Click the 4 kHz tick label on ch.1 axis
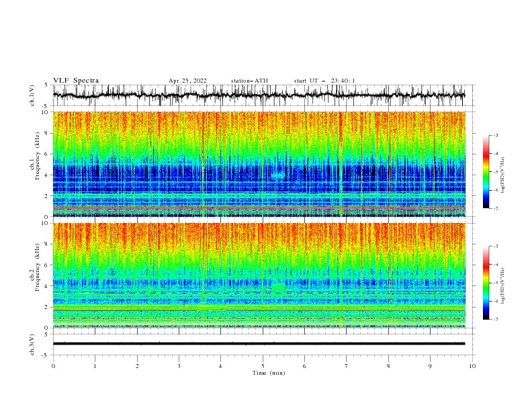Image resolution: width=532 pixels, height=411 pixels. click(x=46, y=175)
